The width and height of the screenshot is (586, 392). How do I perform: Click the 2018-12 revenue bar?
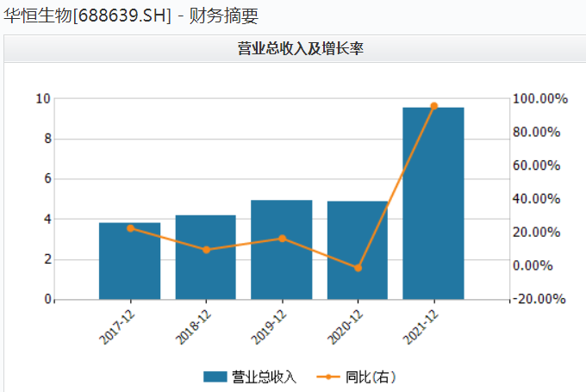pyautogui.click(x=205, y=257)
